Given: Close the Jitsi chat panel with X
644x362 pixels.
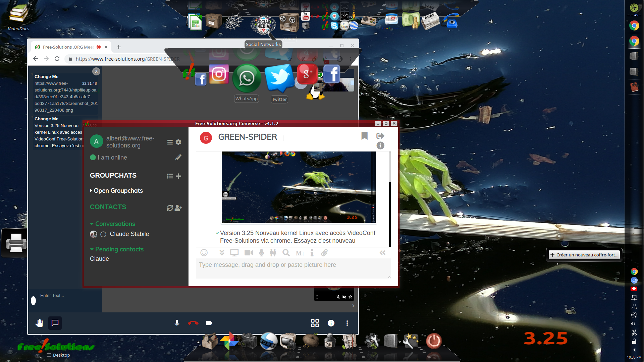Looking at the screenshot, I should click(96, 71).
